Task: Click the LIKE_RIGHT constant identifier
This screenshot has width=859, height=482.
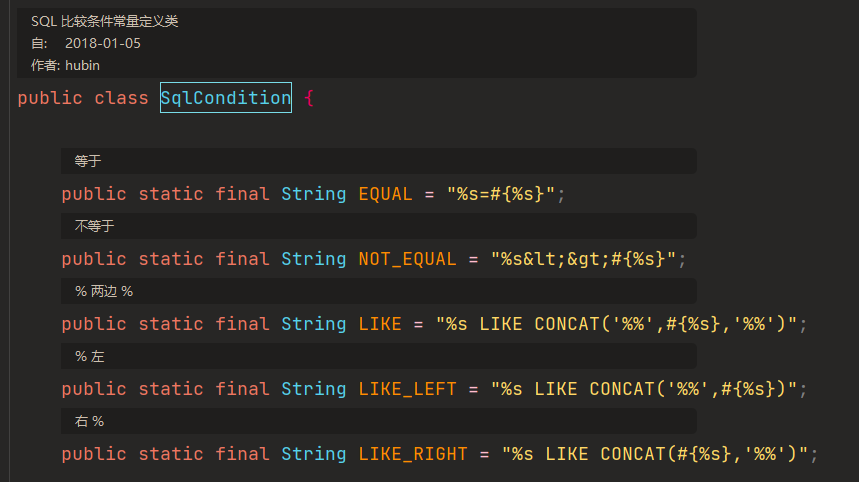Action: 413,454
